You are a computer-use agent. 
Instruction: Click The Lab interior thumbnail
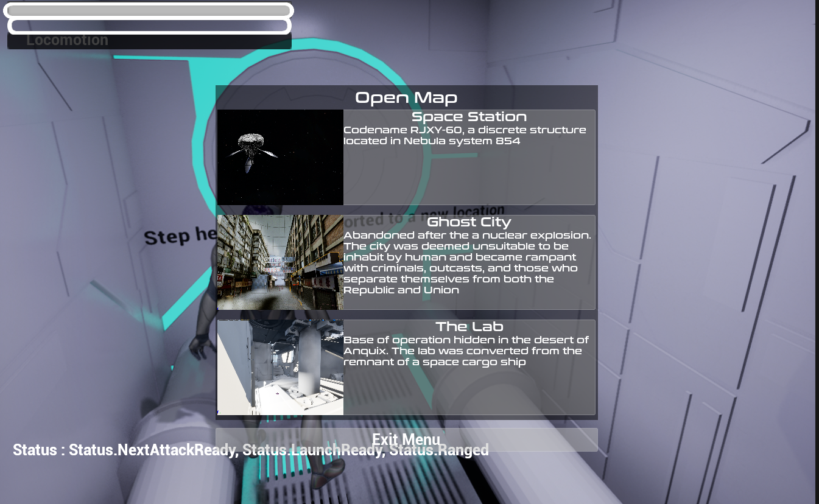click(280, 367)
